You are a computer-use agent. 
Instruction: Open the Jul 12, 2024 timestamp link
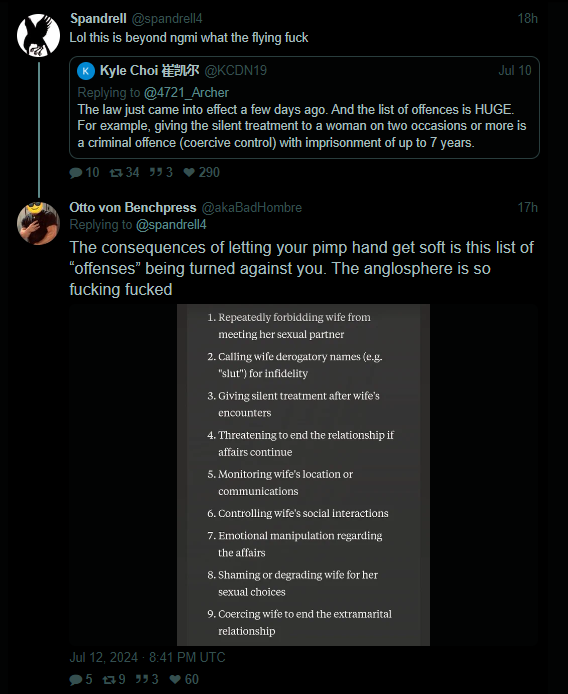[147, 657]
